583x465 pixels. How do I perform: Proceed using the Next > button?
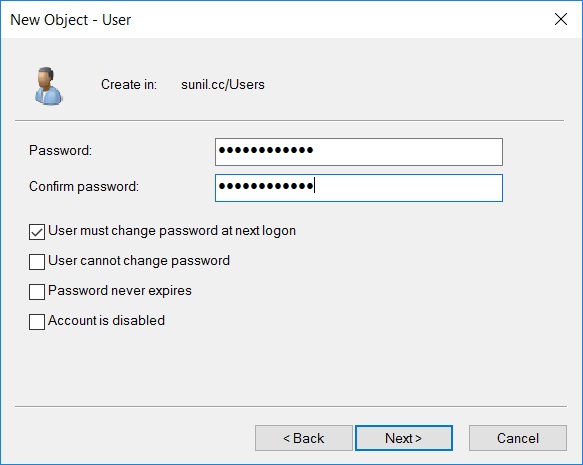click(404, 438)
